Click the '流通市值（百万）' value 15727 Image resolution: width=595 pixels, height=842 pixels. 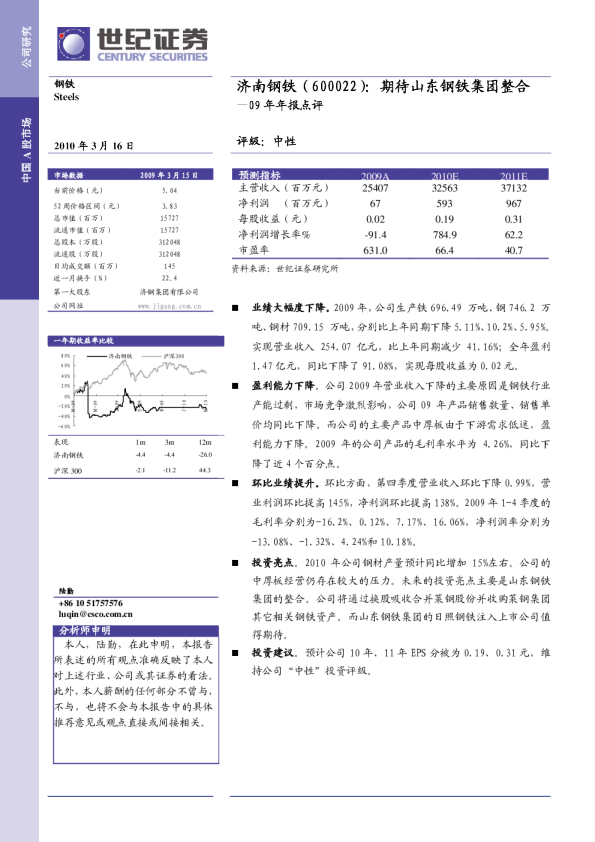(x=169, y=230)
